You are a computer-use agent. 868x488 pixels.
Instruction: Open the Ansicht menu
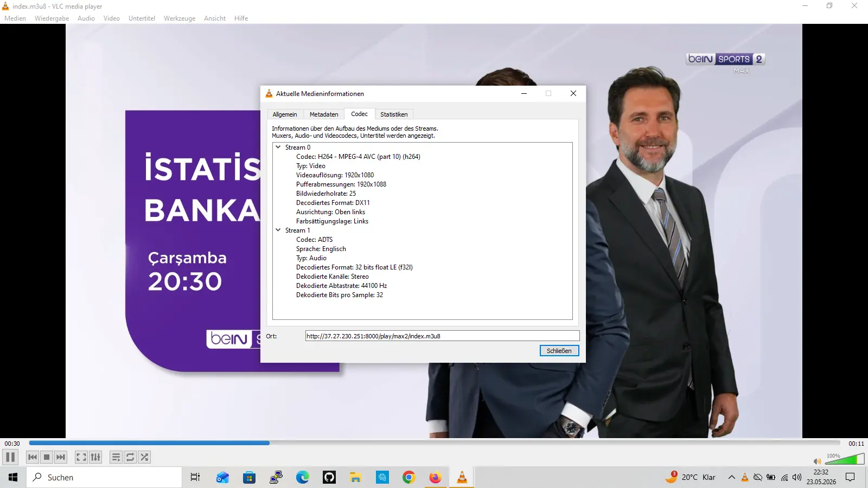[x=215, y=18]
